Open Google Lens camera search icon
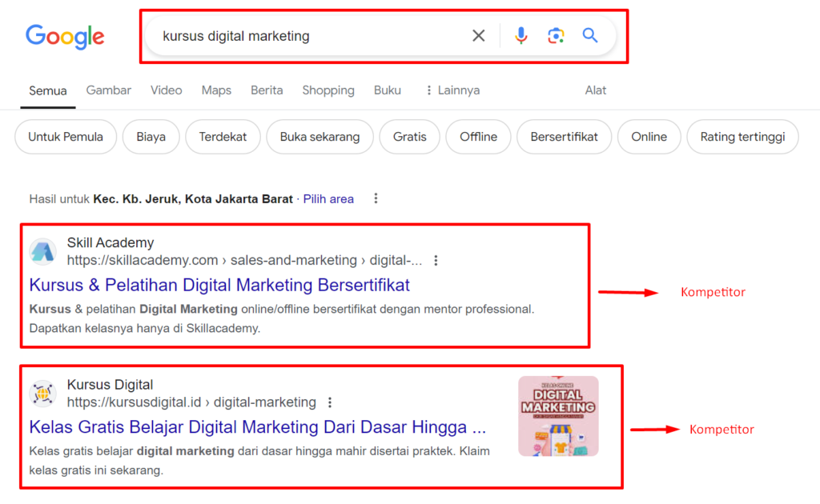This screenshot has width=820, height=504. (556, 35)
